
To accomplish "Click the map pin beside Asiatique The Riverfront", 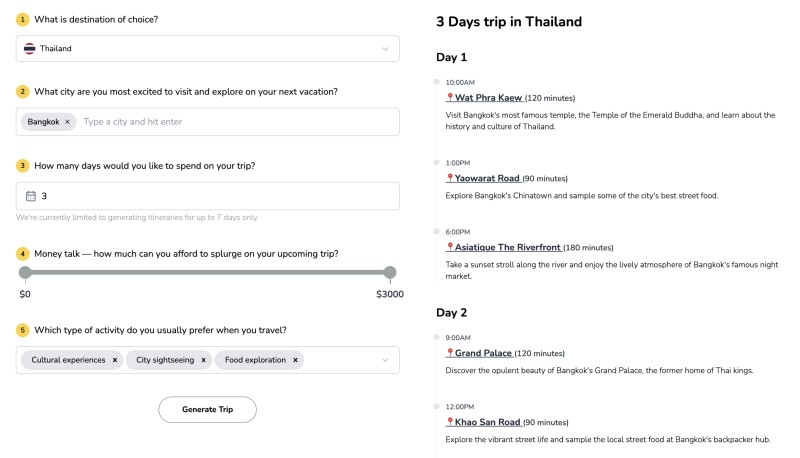I will [x=450, y=246].
